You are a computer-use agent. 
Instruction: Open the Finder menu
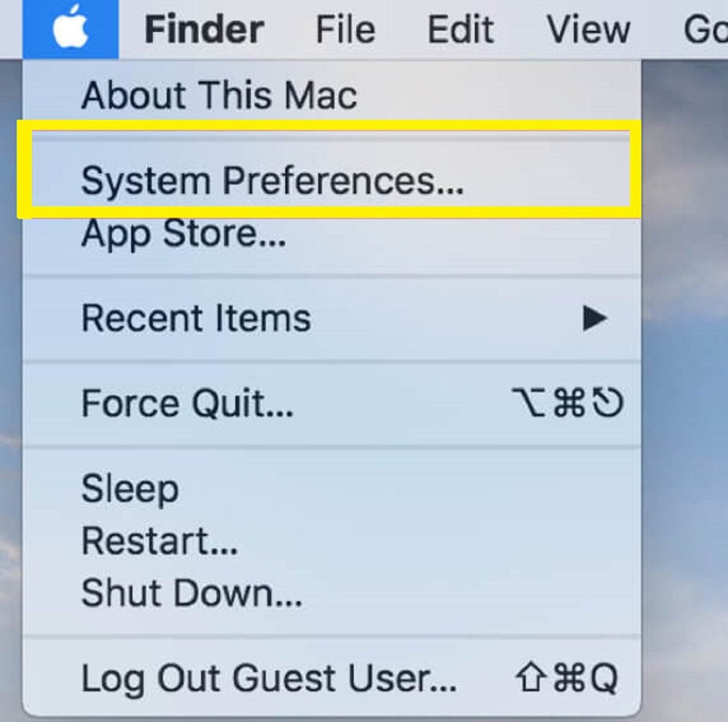204,29
